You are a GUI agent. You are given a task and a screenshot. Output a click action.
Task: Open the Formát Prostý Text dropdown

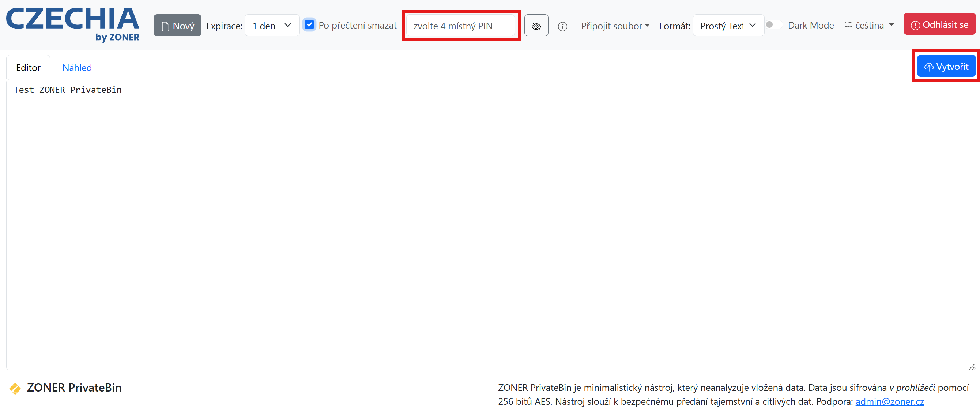click(728, 26)
